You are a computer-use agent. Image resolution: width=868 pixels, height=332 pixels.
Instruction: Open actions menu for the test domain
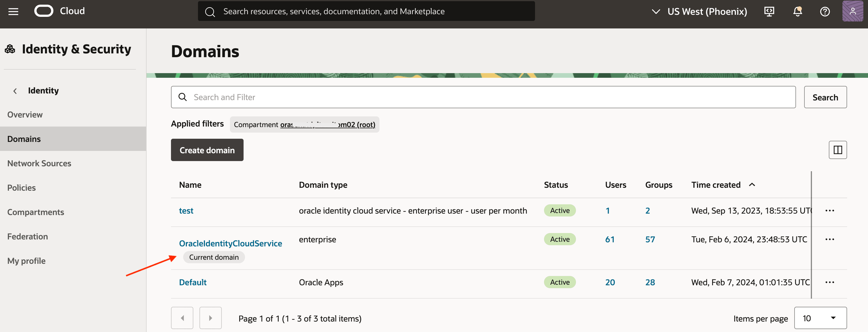(x=830, y=210)
